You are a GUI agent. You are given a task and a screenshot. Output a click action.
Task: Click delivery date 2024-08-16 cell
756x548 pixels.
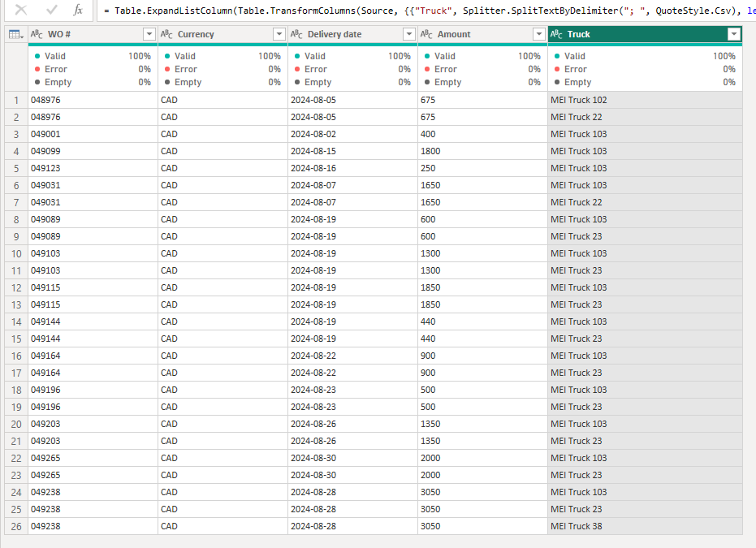pyautogui.click(x=353, y=168)
